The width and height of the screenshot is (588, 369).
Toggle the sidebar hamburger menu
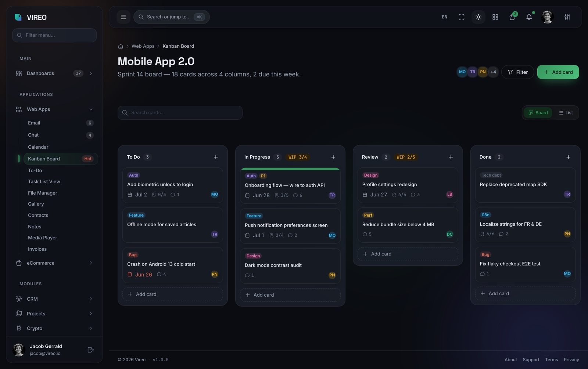(x=123, y=17)
